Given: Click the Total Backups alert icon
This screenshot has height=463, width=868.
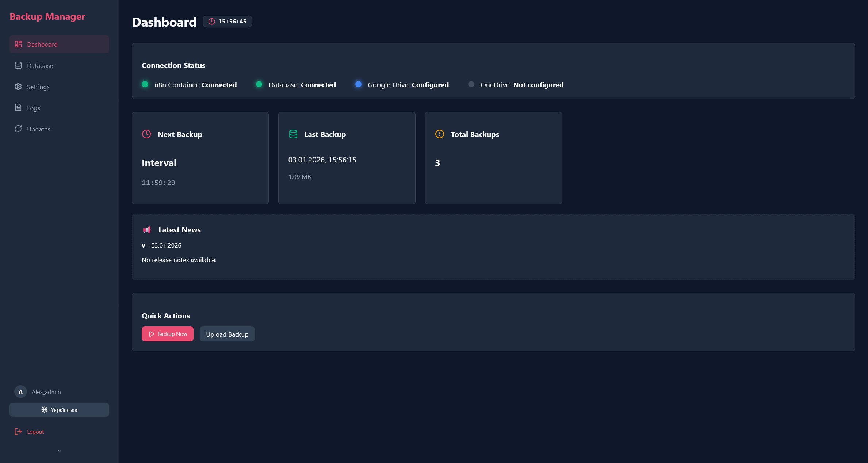Looking at the screenshot, I should click(x=440, y=134).
